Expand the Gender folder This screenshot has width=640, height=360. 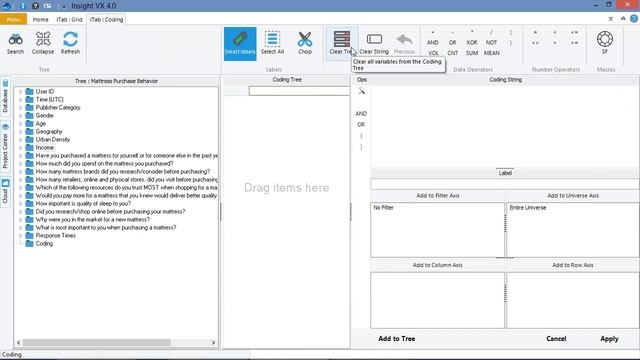click(x=20, y=116)
